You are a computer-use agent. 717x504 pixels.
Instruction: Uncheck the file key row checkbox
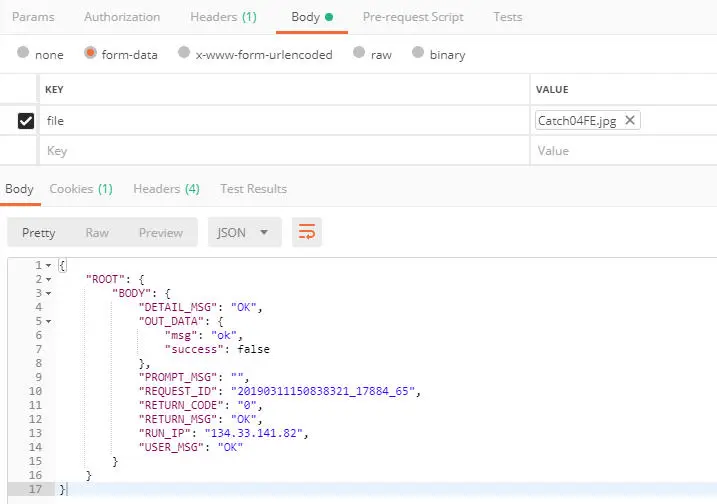click(26, 121)
